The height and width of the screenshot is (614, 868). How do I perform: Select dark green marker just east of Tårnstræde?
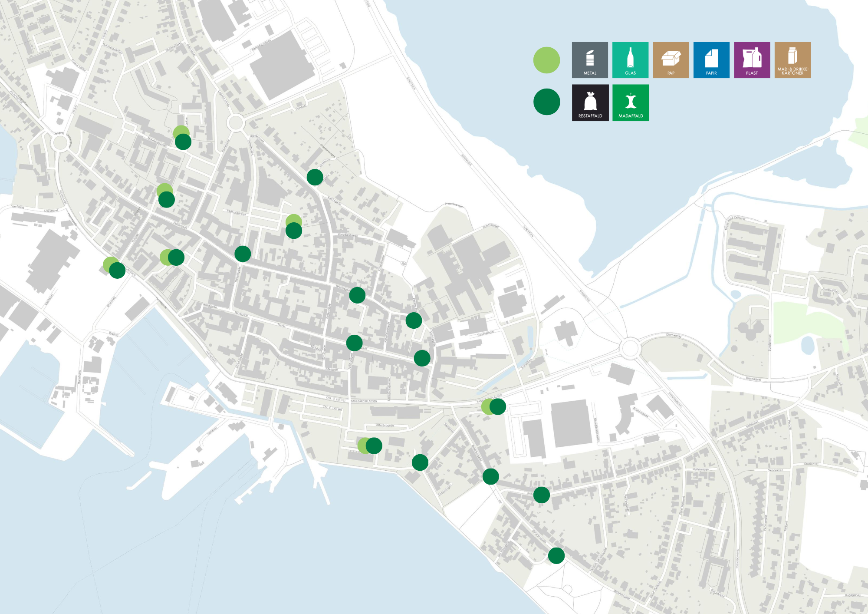point(354,343)
